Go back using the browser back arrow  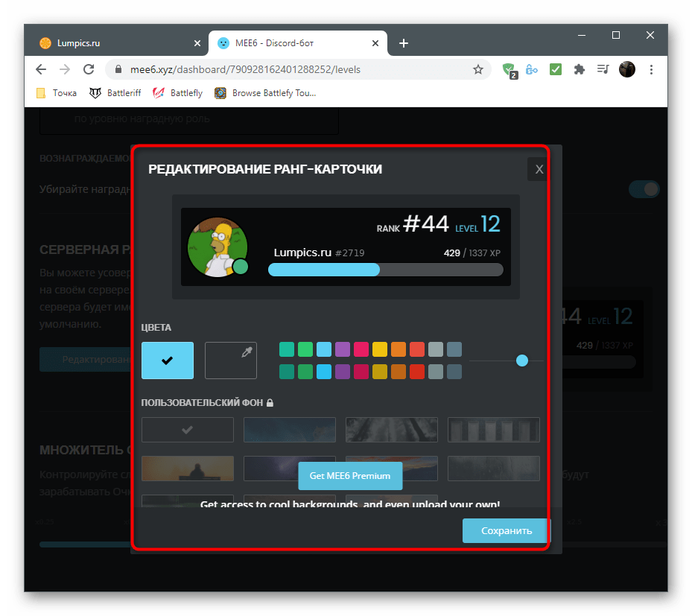click(41, 69)
